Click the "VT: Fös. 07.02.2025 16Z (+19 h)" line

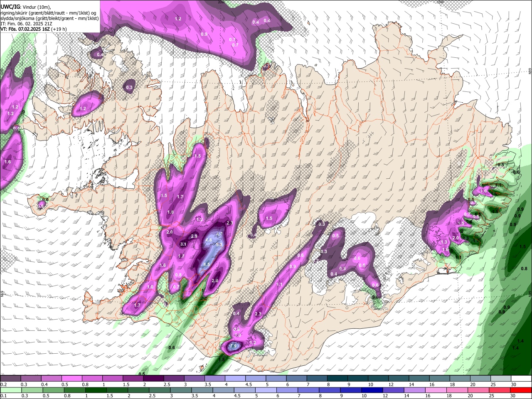(x=33, y=29)
